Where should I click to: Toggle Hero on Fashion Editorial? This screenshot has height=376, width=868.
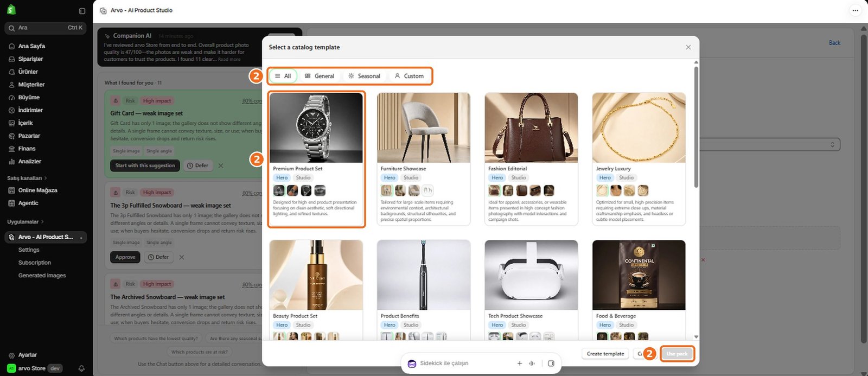click(497, 178)
